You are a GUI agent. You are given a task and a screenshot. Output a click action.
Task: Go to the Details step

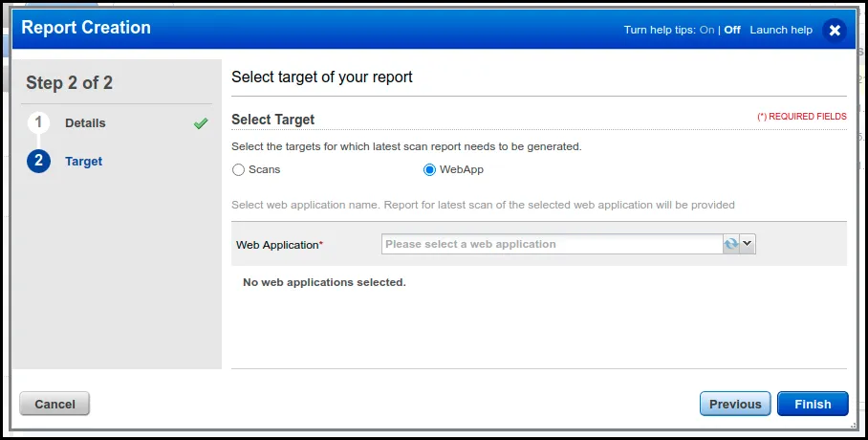(85, 123)
